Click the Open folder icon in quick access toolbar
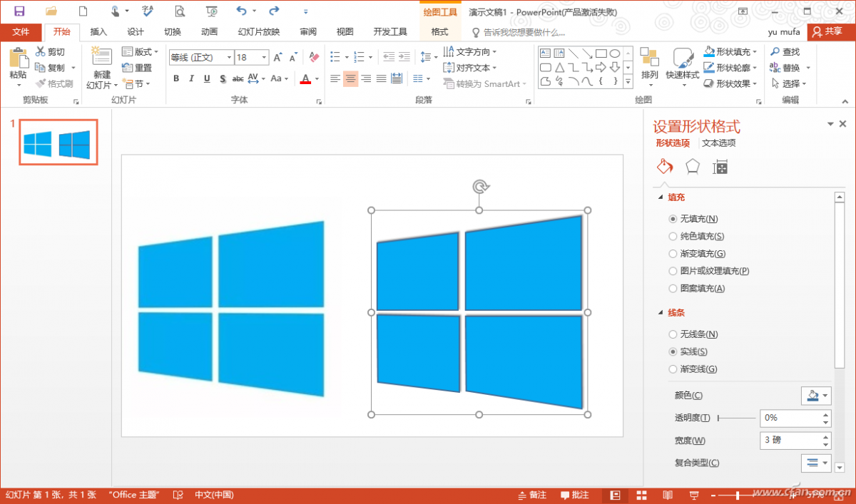 coord(51,11)
